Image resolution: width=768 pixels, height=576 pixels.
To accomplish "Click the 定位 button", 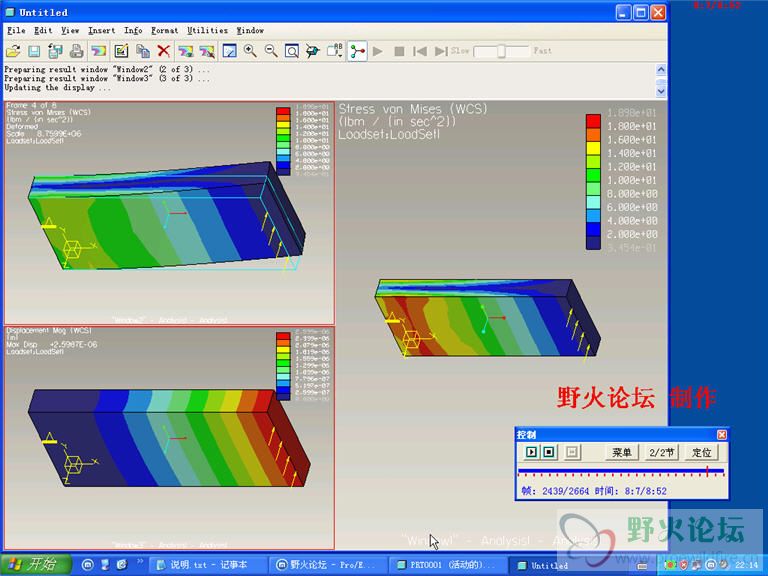I will tap(701, 452).
